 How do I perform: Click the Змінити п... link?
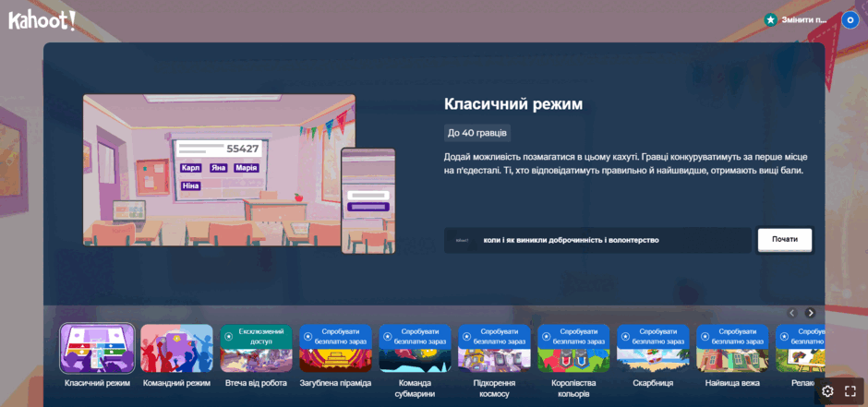point(803,20)
